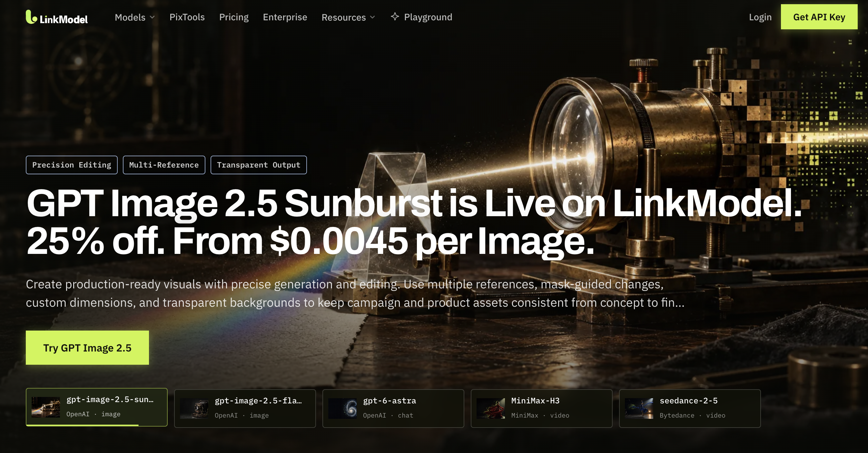Select the gpt-image-2.5-fla… model card
Screen dimensions: 868x453
tap(245, 409)
